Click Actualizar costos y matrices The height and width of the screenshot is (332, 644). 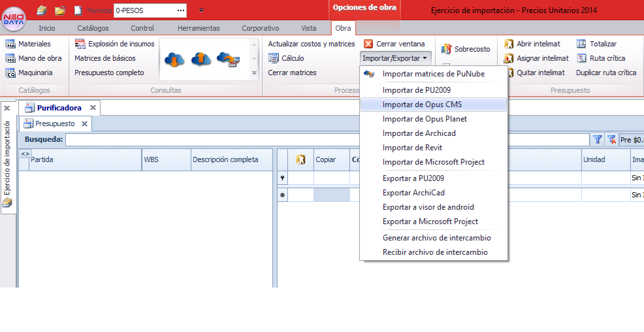pyautogui.click(x=312, y=44)
